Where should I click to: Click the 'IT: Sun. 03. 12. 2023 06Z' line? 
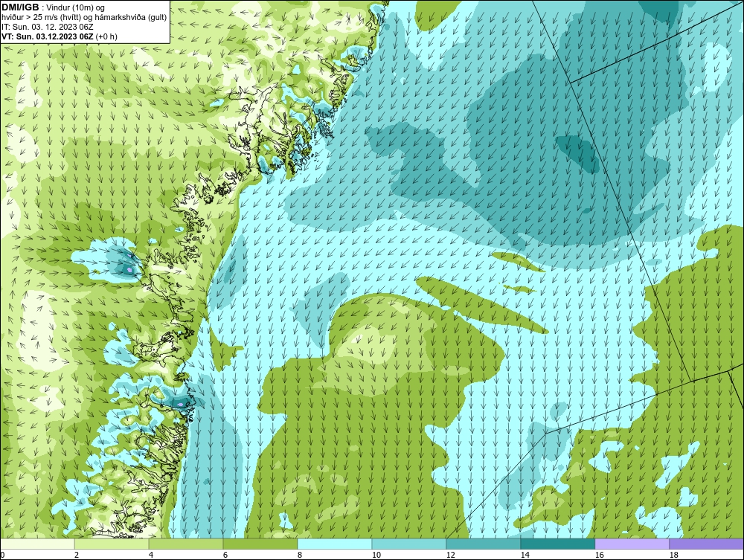point(48,27)
